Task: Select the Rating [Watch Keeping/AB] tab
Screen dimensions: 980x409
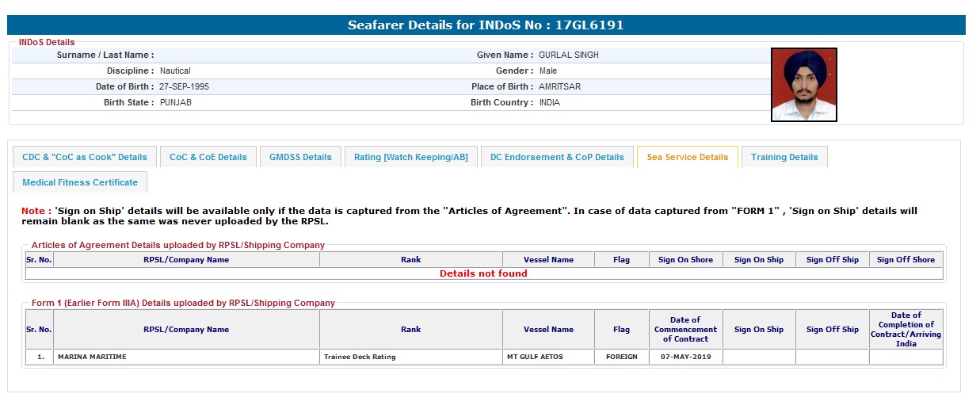Action: pyautogui.click(x=410, y=157)
